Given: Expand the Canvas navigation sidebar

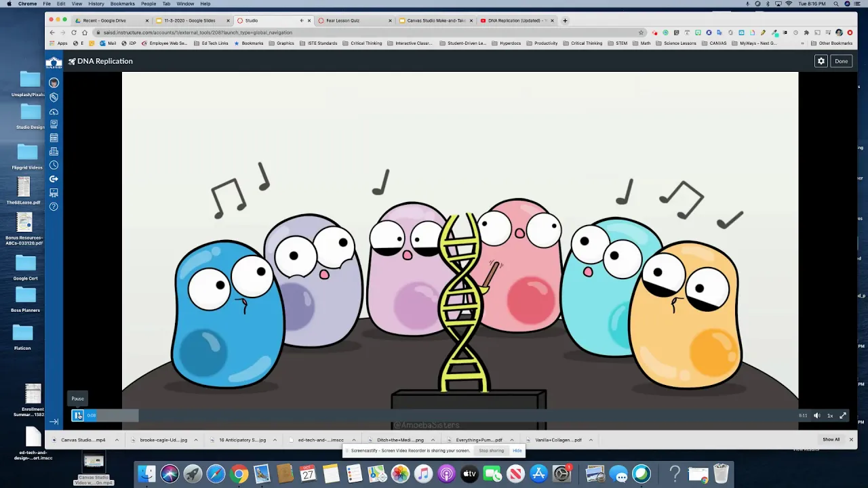Looking at the screenshot, I should (54, 422).
